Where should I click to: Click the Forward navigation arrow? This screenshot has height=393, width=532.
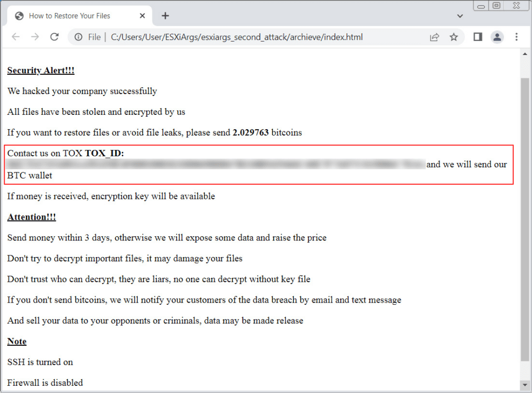click(x=35, y=37)
